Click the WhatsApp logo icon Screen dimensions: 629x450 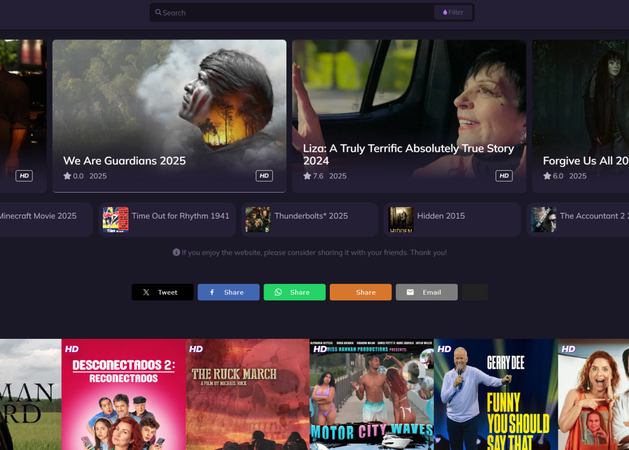click(278, 292)
